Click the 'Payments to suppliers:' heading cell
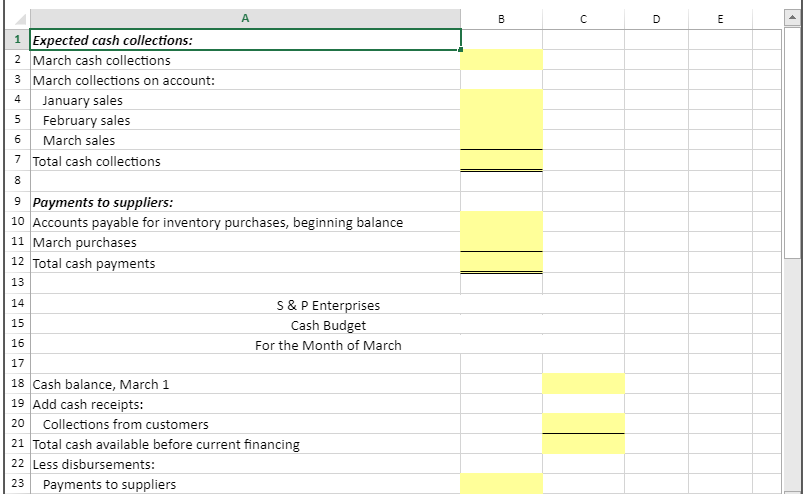 pos(245,202)
